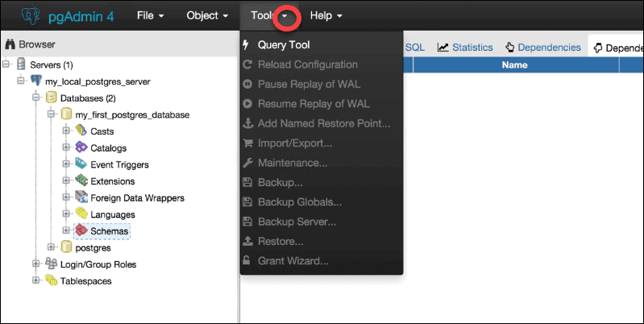Select my_first_postgres_database tree label

point(132,114)
